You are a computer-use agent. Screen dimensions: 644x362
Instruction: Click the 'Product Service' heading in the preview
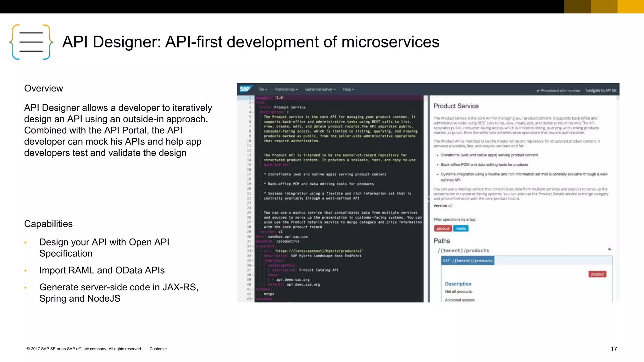point(456,106)
